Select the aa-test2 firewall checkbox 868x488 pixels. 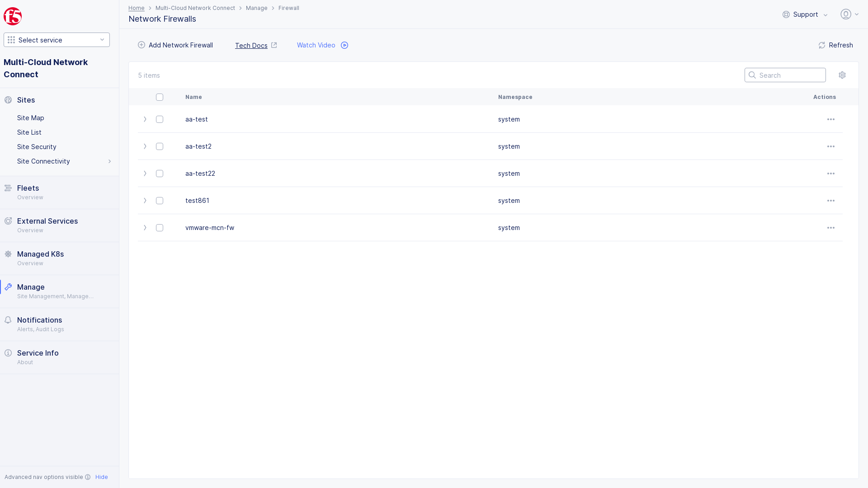coord(160,146)
